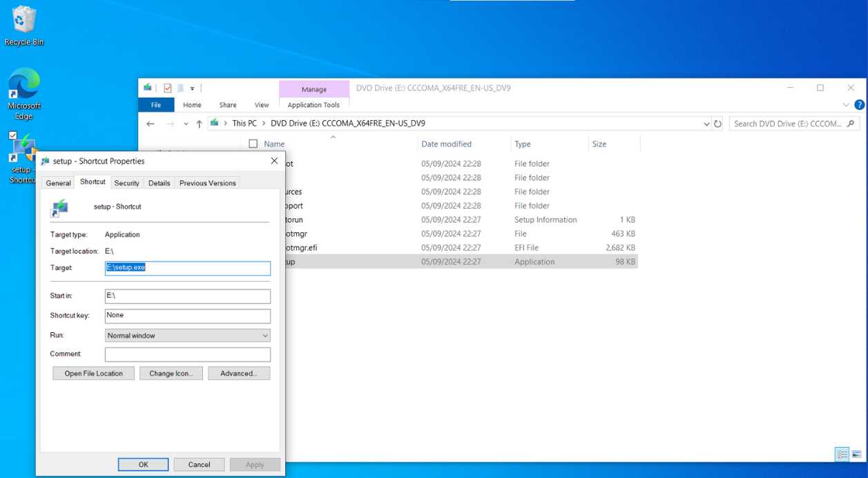Open File Explorer Help question mark icon
Screen dimensions: 868x478
(x=859, y=105)
